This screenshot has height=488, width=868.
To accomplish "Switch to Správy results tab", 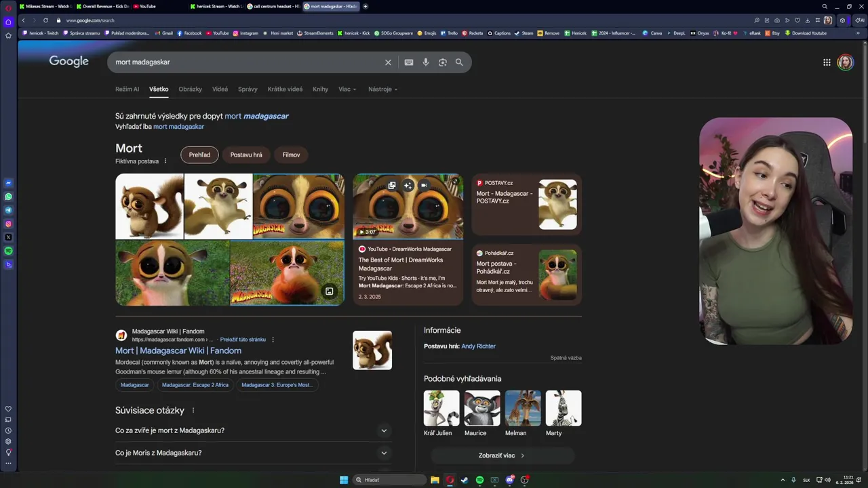I will tap(248, 89).
